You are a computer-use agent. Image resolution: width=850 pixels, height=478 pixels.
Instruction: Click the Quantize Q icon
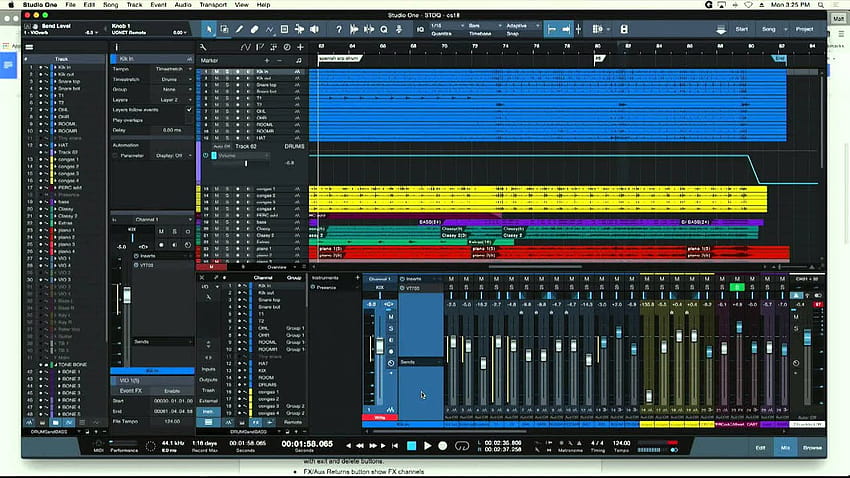click(384, 29)
